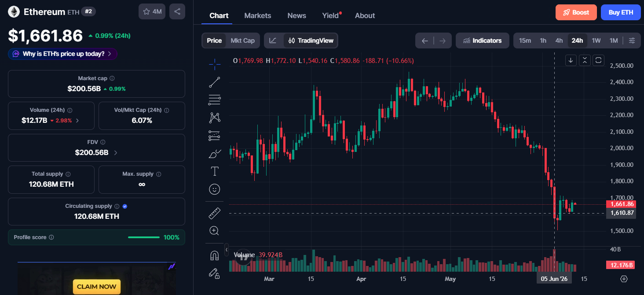This screenshot has width=644, height=295.
Task: Select the text annotation tool
Action: point(215,171)
